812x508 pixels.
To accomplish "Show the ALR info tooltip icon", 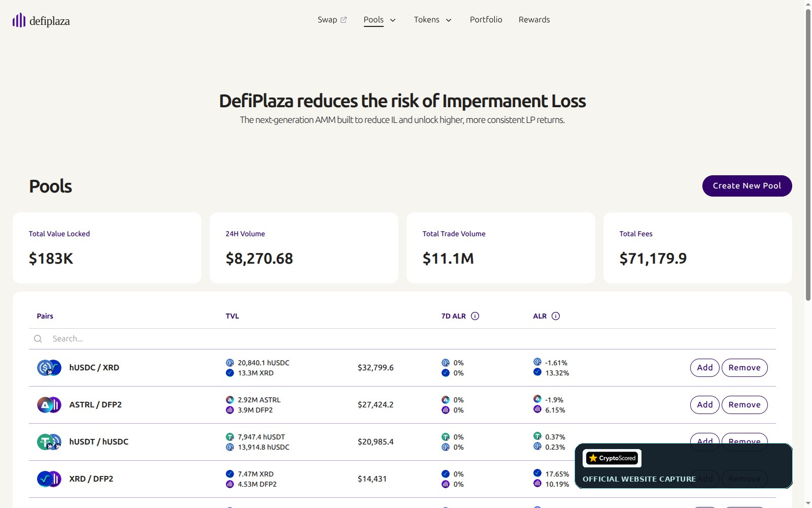I will tap(556, 316).
